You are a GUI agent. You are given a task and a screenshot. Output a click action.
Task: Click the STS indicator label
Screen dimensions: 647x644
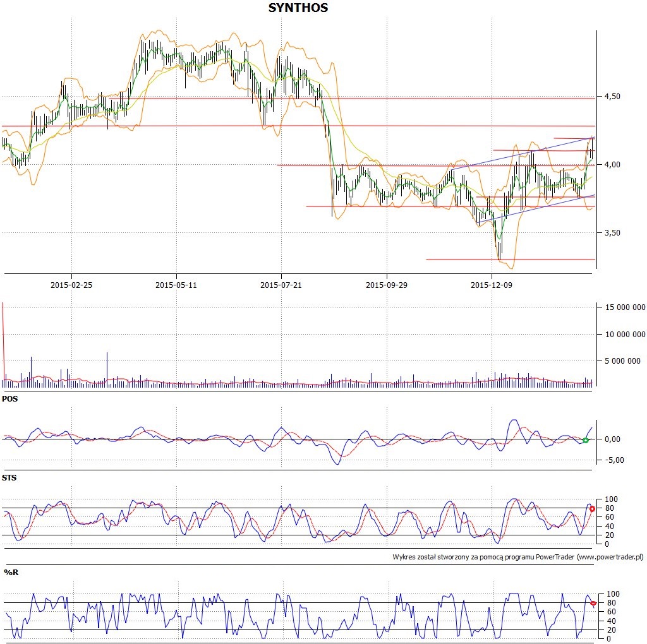[x=9, y=478]
